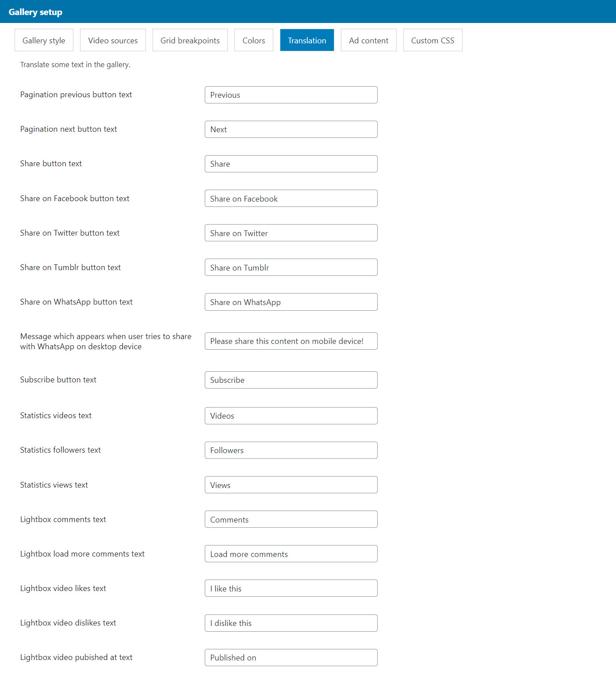Edit the Share on Facebook text field
Viewport: 616px width, 675px height.
pyautogui.click(x=291, y=198)
